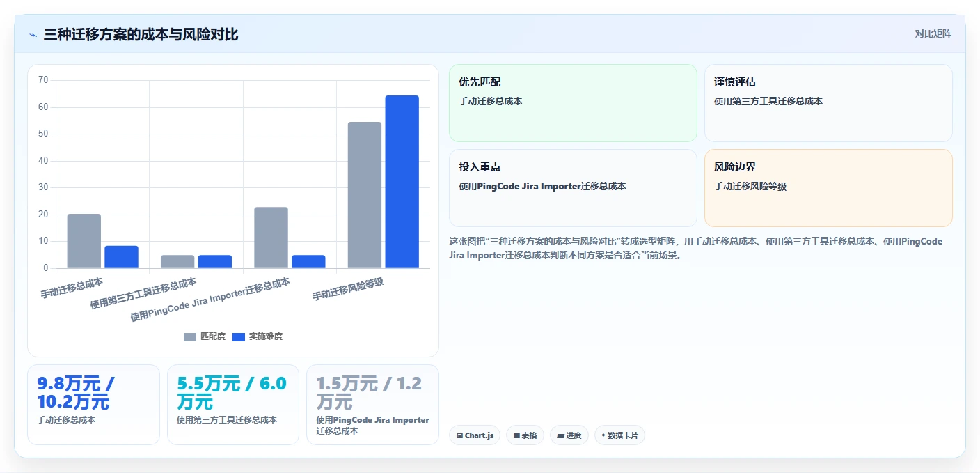980x473 pixels.
Task: Click gray bar for PingCode Jira Importer
Action: tap(271, 238)
